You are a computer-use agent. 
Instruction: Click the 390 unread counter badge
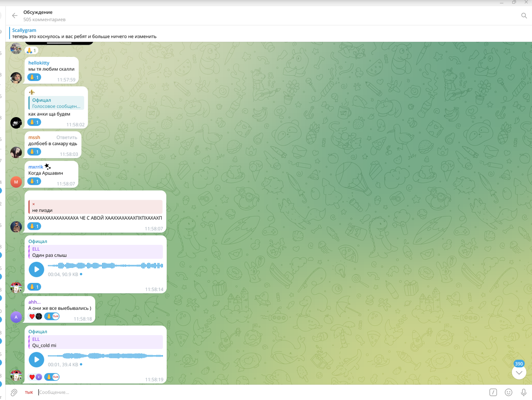point(519,364)
